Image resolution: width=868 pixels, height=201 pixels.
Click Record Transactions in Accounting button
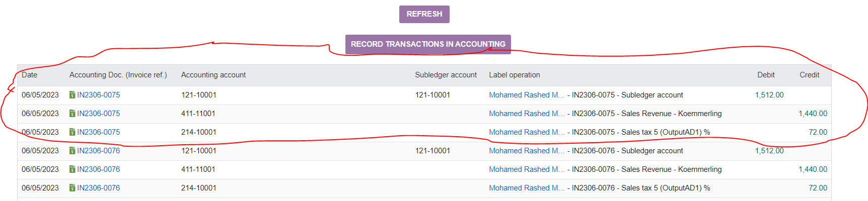(428, 44)
